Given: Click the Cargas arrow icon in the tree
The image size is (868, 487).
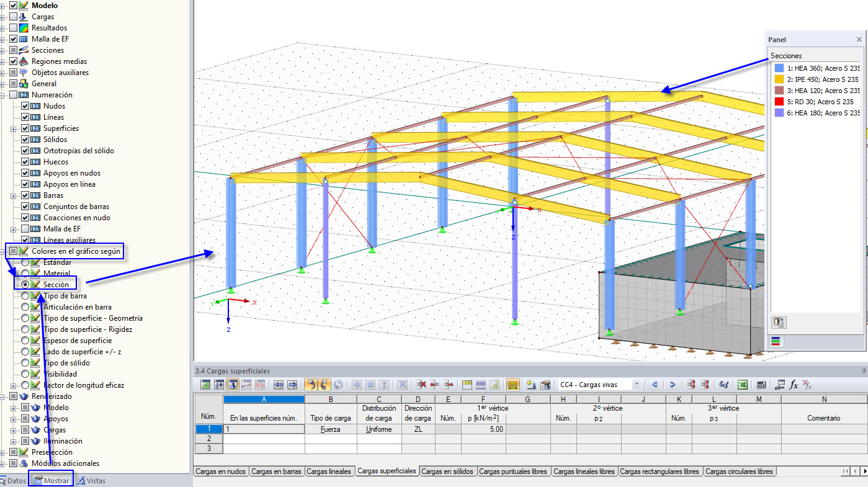Looking at the screenshot, I should pyautogui.click(x=24, y=17).
